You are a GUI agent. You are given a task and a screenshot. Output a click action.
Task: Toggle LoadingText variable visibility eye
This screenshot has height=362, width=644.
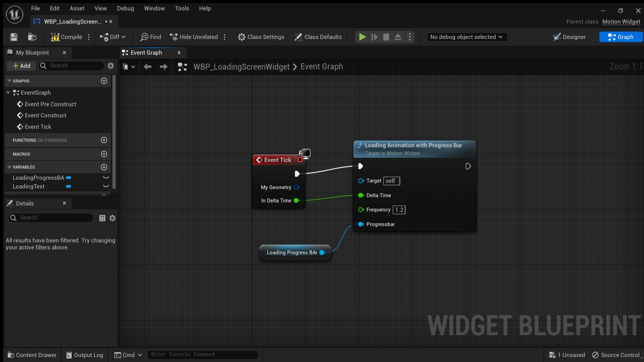point(106,186)
